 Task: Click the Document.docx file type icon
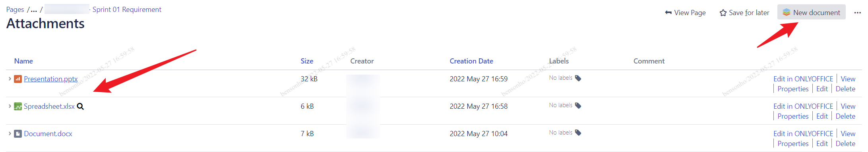[18, 134]
